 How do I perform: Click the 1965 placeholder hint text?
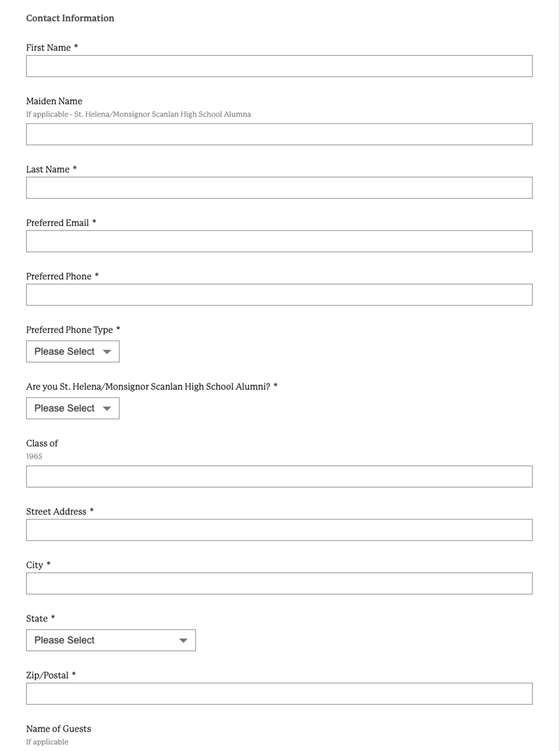coord(33,456)
